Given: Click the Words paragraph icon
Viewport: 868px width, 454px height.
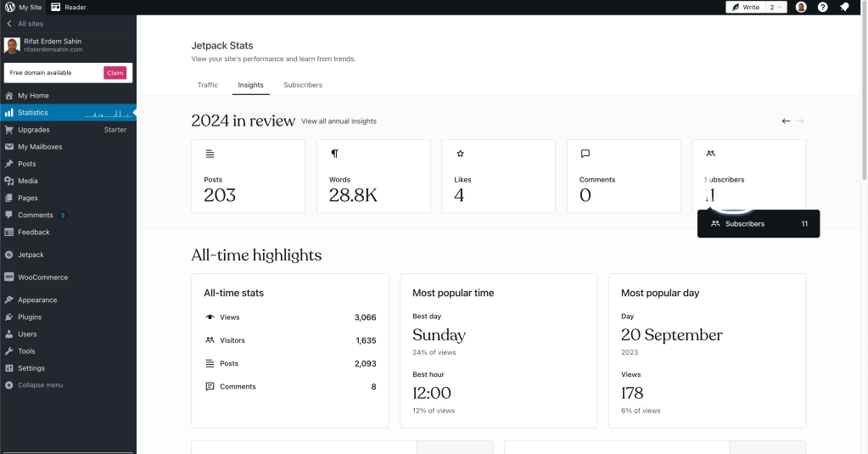Looking at the screenshot, I should tap(335, 154).
